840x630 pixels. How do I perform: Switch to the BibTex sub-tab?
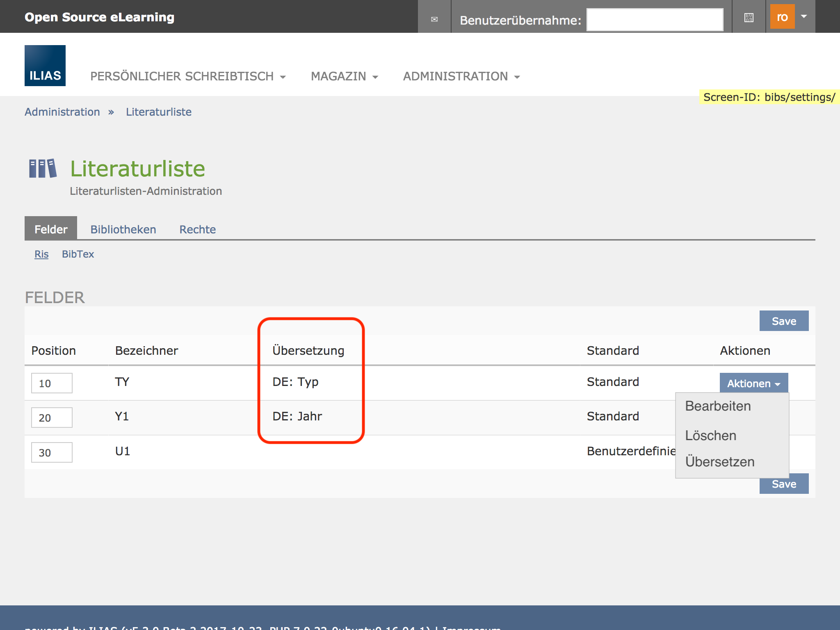(78, 254)
